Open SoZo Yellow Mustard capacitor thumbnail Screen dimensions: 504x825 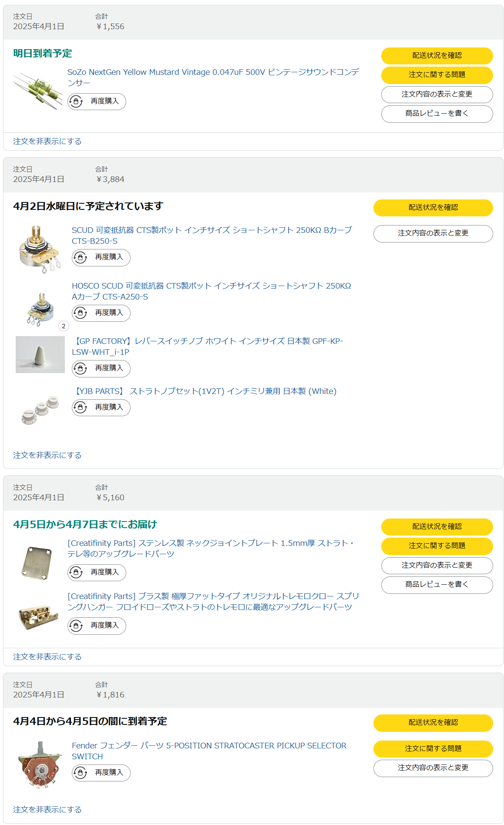[37, 91]
